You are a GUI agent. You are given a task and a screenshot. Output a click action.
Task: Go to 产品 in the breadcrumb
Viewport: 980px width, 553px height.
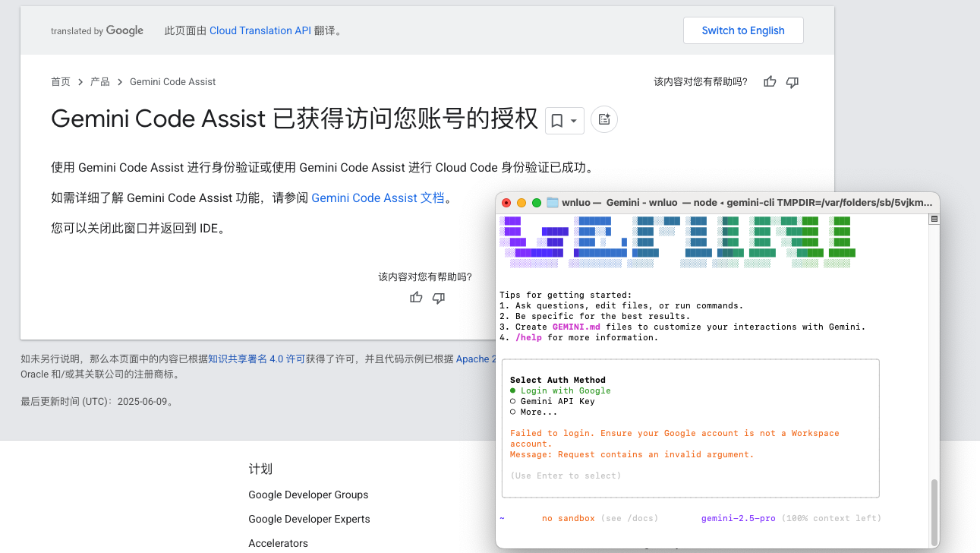(x=100, y=81)
